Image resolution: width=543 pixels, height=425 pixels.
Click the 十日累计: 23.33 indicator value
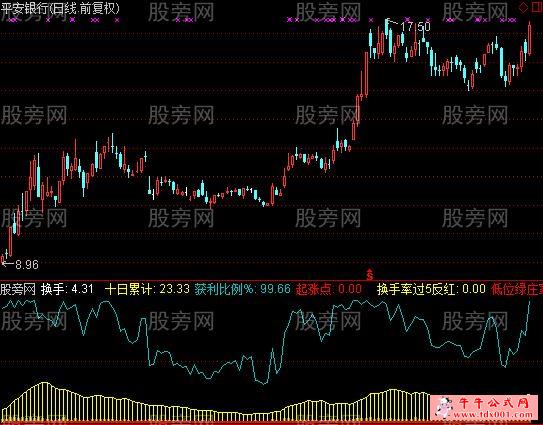(147, 289)
